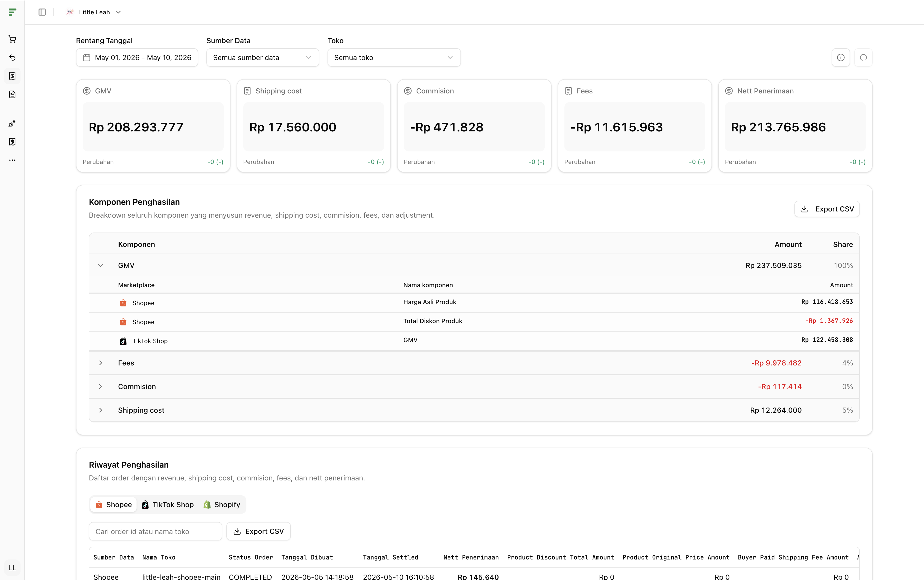Click the Tanggal Dibuat column header
Screen dimensions: 924x580
click(x=307, y=557)
